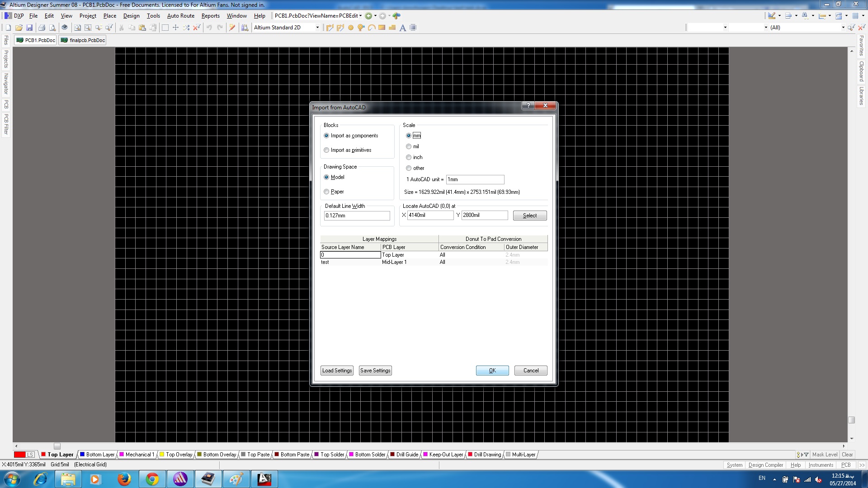Select the Place Arc tool
The image size is (868, 488).
tap(371, 28)
